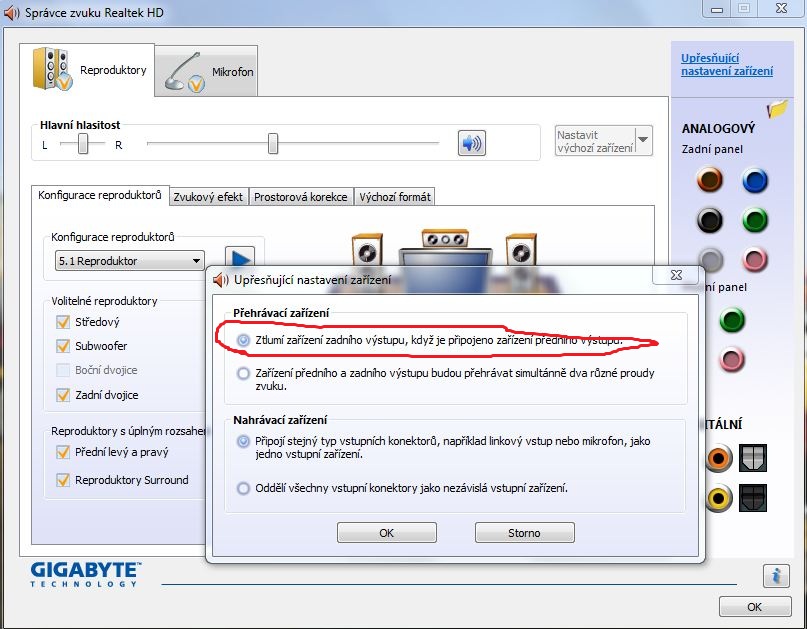
Task: Open the Zvukový efekt tab
Action: click(208, 197)
